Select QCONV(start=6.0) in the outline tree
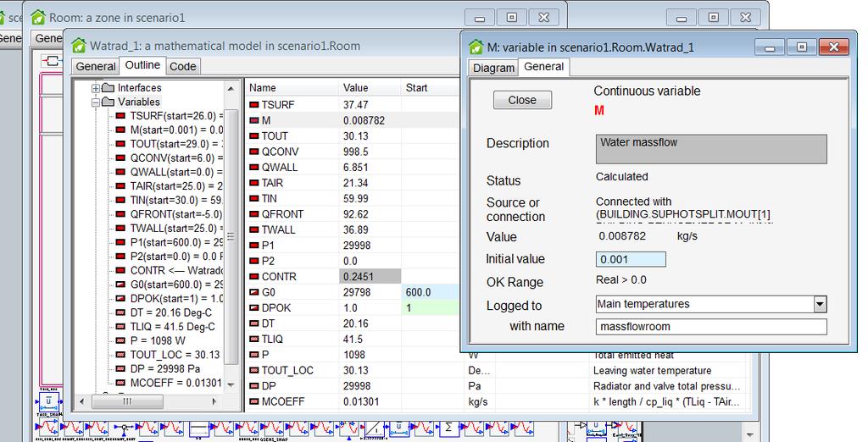This screenshot has width=868, height=442. pyautogui.click(x=176, y=157)
